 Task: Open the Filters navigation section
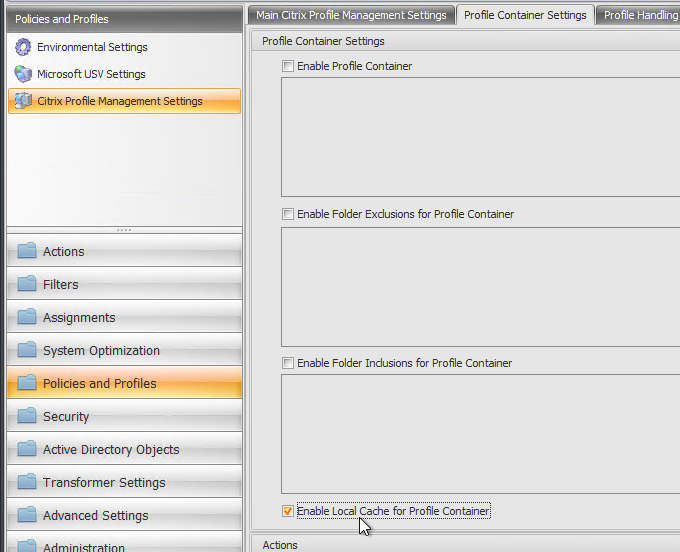coord(124,284)
